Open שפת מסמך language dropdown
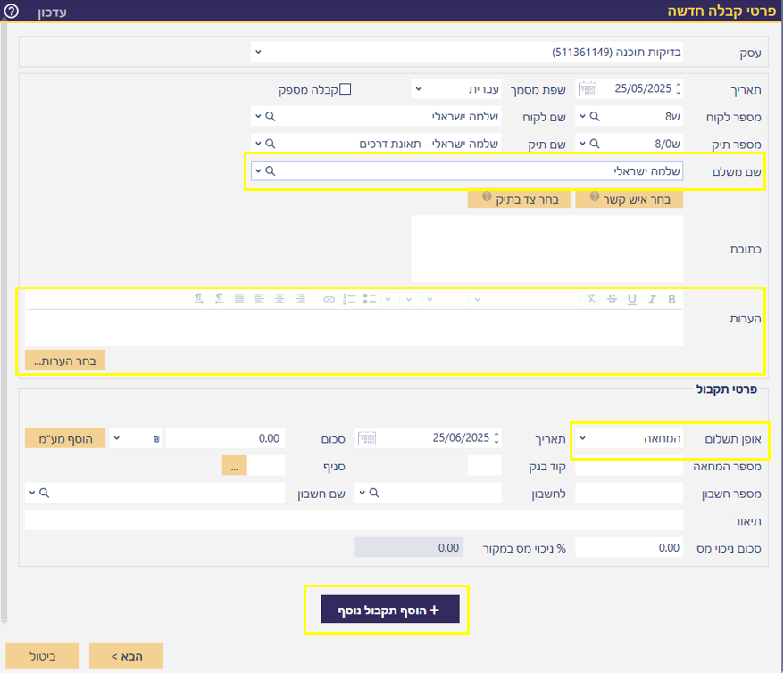 point(419,89)
